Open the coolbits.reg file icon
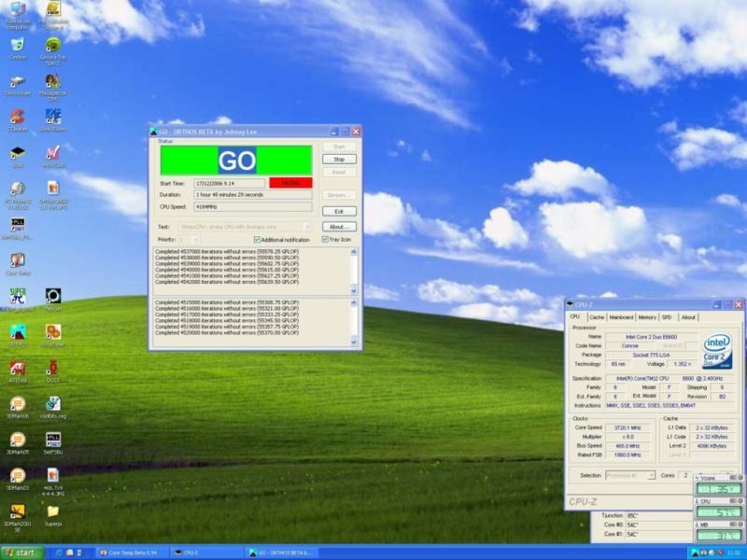Image resolution: width=747 pixels, height=560 pixels. point(53,404)
